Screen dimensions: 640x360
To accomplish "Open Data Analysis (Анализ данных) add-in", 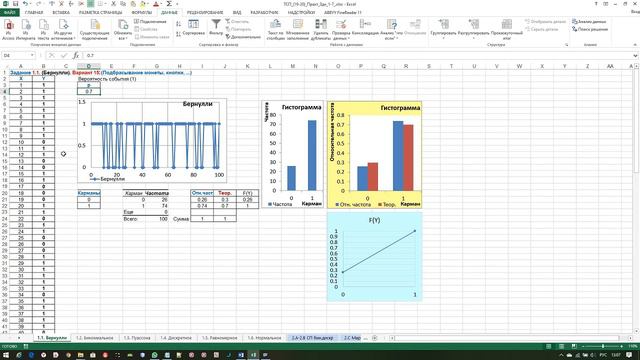I will click(x=589, y=22).
